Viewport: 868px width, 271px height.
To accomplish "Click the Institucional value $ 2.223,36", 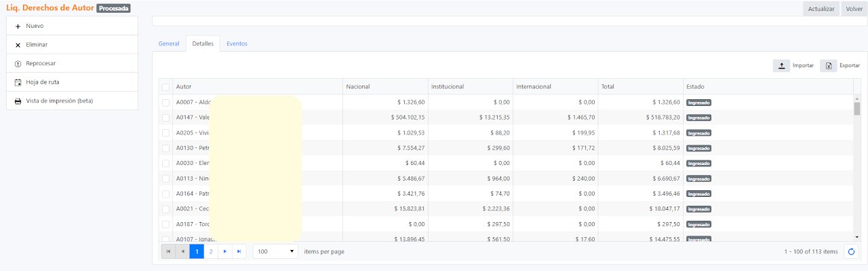I will [x=496, y=209].
